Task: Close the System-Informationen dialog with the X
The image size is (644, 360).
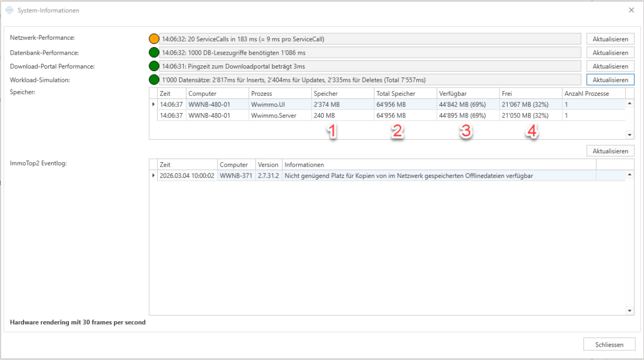Action: (x=632, y=10)
